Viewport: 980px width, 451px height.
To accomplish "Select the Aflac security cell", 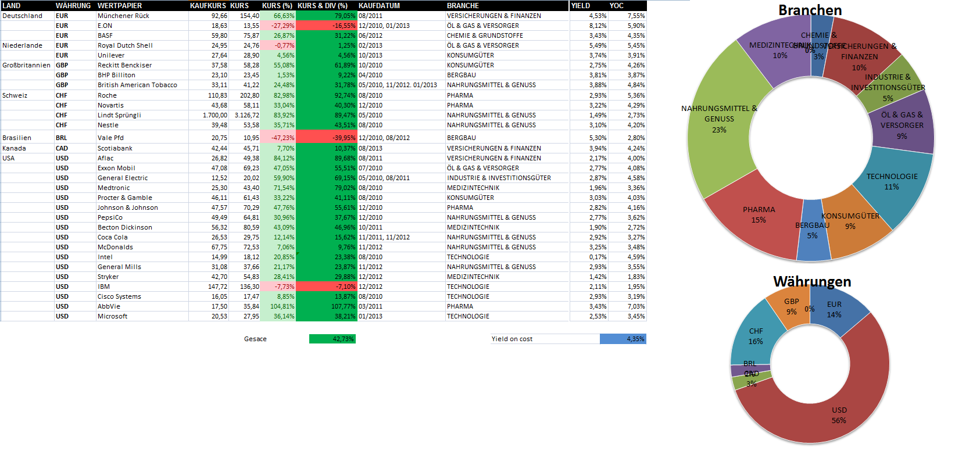I will [142, 158].
